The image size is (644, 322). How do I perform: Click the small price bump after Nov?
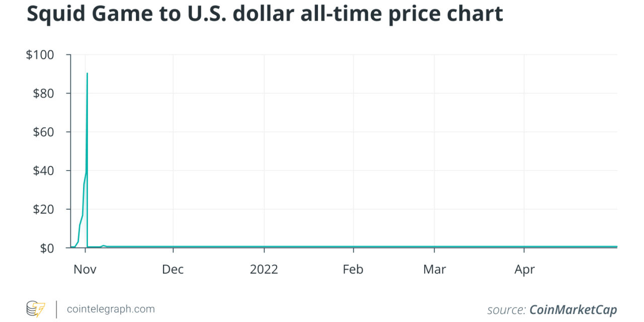tap(103, 246)
